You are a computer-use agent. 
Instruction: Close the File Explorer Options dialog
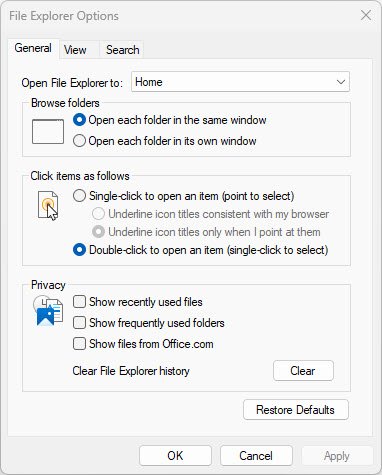click(366, 15)
